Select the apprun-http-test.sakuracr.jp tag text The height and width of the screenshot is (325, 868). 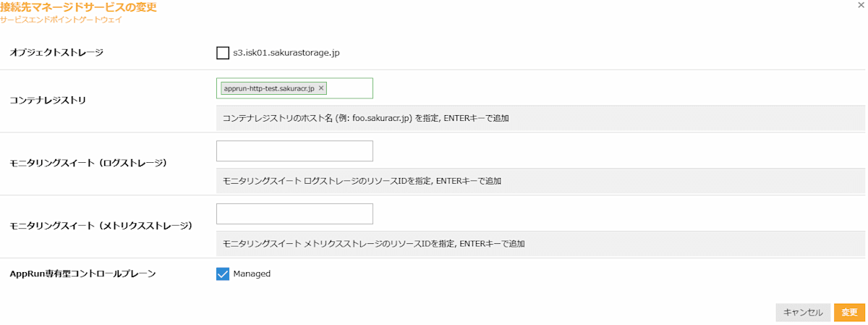tap(269, 88)
